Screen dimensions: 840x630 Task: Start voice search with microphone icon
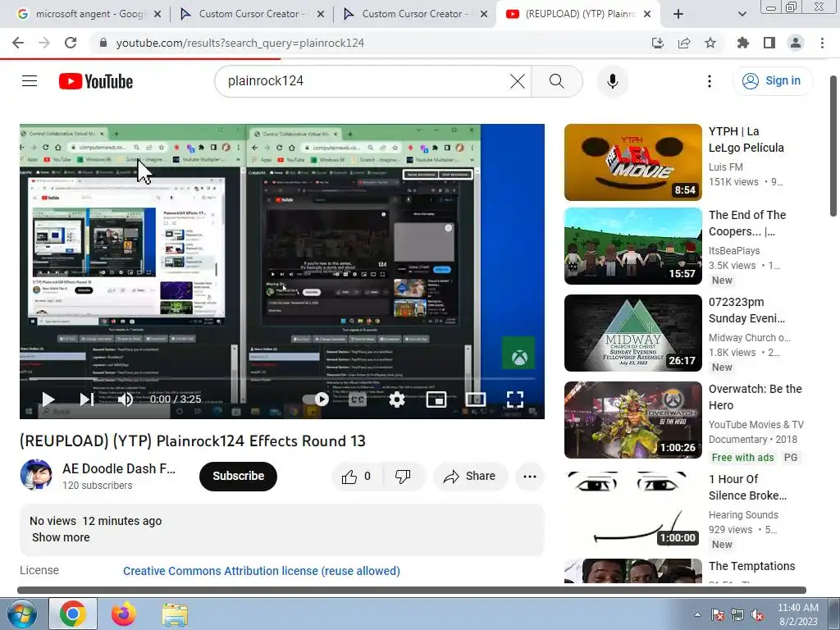pyautogui.click(x=612, y=81)
